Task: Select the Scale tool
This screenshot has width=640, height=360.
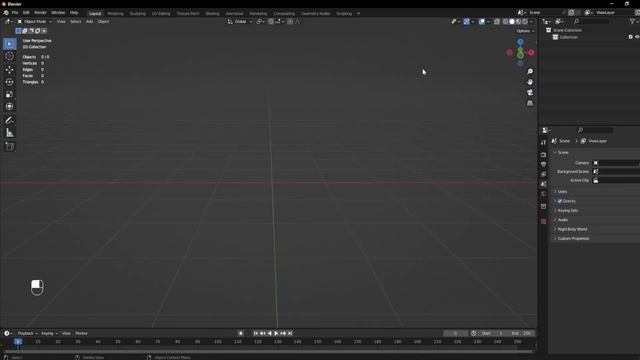Action: click(x=9, y=94)
